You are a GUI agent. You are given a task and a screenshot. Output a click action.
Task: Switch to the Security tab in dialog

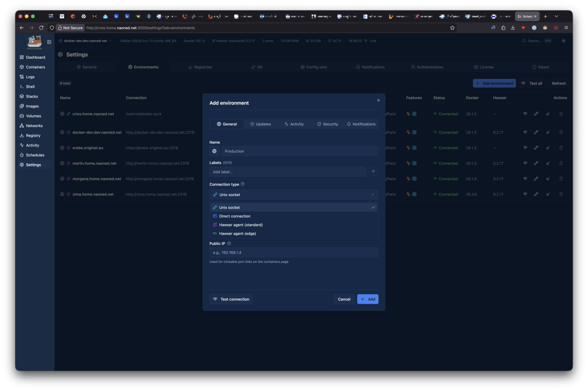click(327, 124)
